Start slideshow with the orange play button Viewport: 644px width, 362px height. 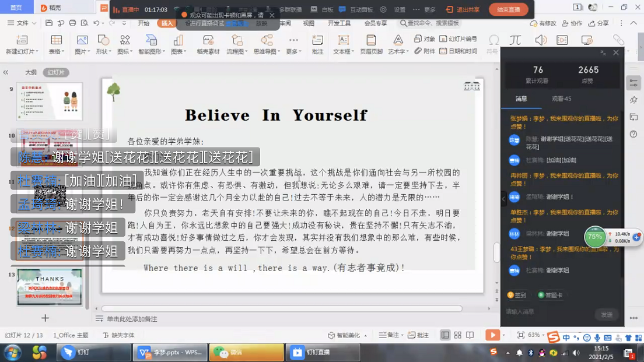[492, 335]
